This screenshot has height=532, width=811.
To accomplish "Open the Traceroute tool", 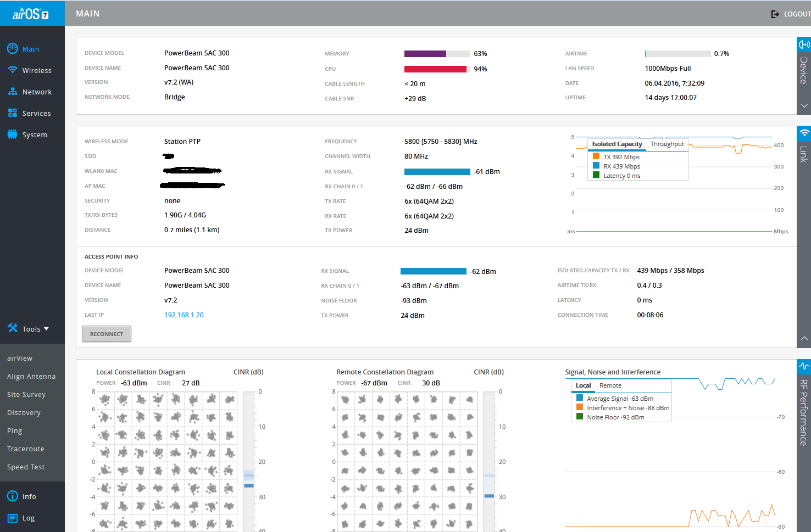I will 26,449.
